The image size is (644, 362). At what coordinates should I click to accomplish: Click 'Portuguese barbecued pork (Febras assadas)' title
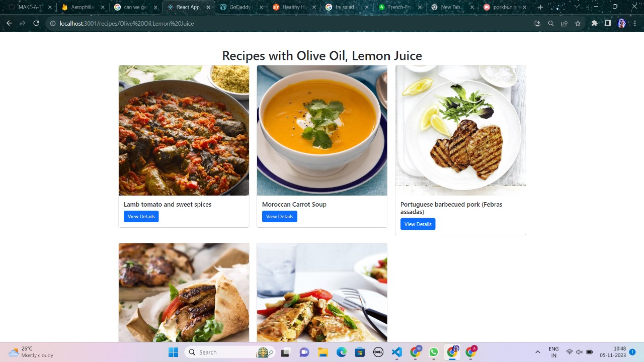pos(451,208)
